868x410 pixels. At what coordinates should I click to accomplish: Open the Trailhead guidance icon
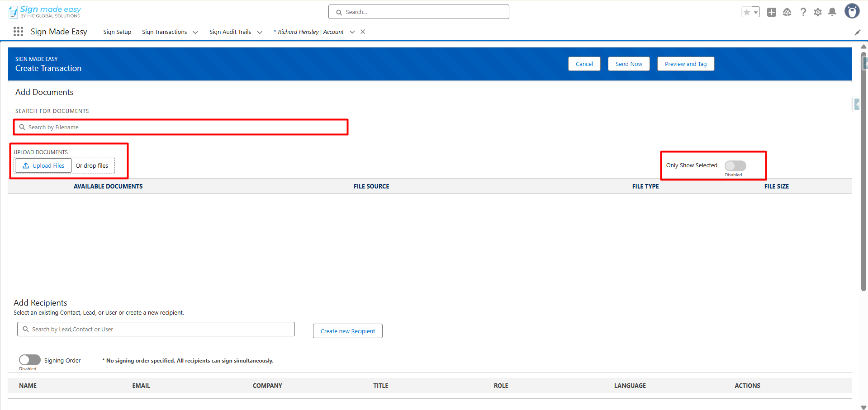(x=787, y=12)
